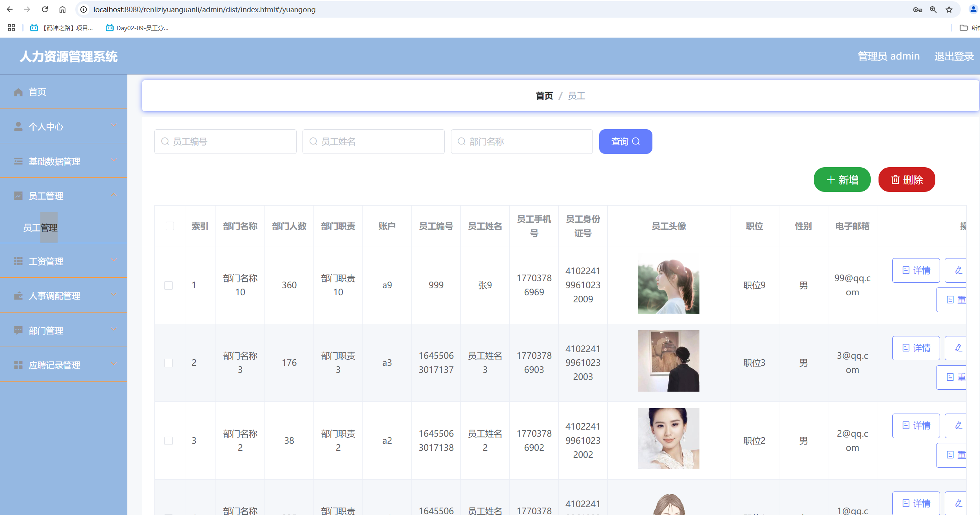Click the 查询 search button
980x515 pixels.
click(625, 141)
